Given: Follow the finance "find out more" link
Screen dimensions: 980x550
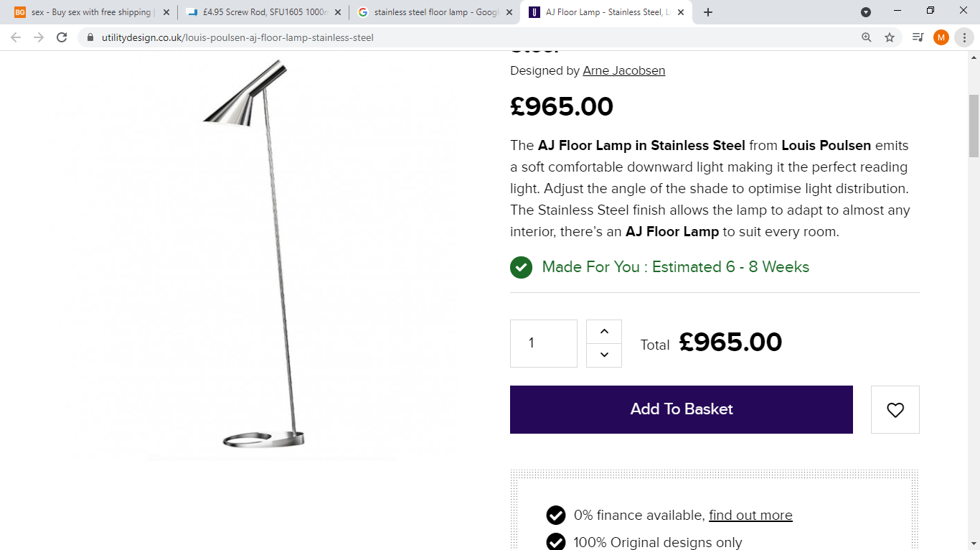Looking at the screenshot, I should [750, 516].
